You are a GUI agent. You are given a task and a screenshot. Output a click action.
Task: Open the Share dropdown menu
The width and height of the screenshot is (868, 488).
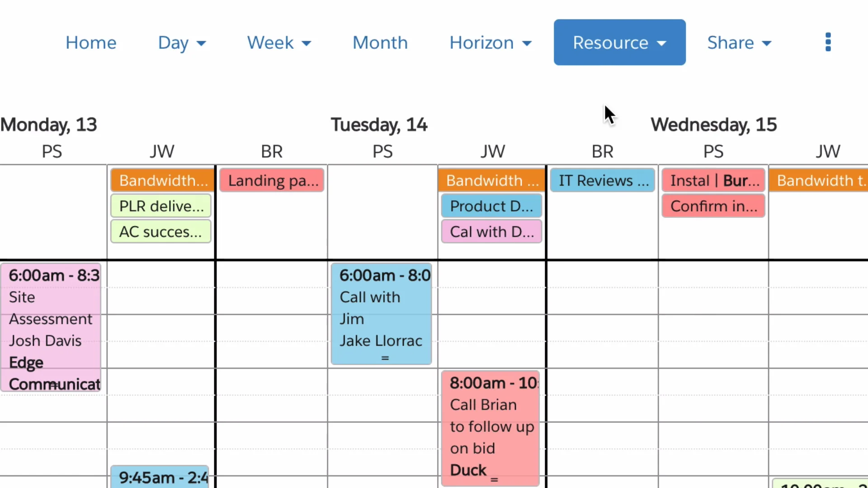tap(739, 42)
